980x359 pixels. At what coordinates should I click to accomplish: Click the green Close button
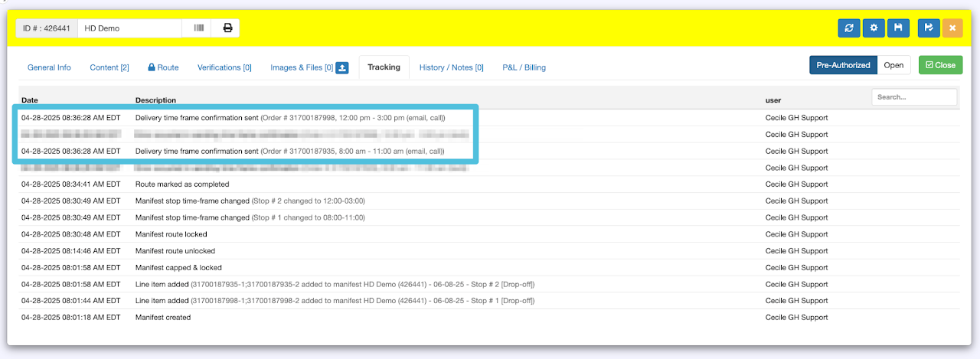pos(940,65)
